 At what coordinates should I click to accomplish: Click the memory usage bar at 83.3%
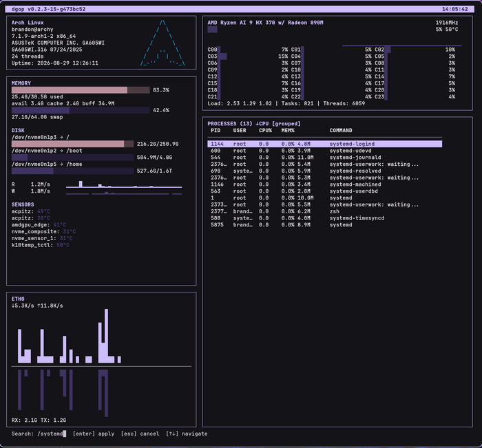pyautogui.click(x=81, y=90)
